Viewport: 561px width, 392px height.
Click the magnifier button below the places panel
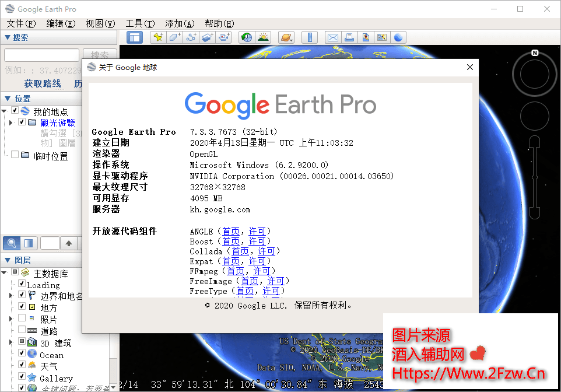[12, 243]
